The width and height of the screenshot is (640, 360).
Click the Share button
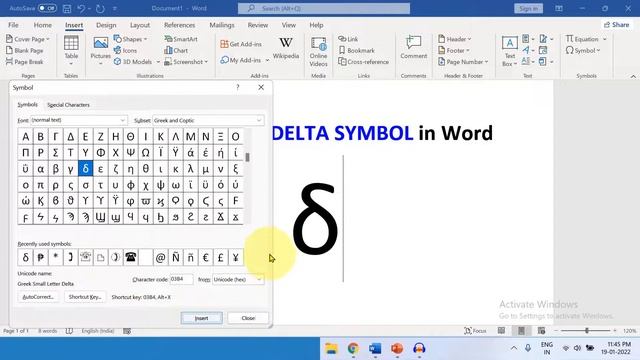coord(616,25)
